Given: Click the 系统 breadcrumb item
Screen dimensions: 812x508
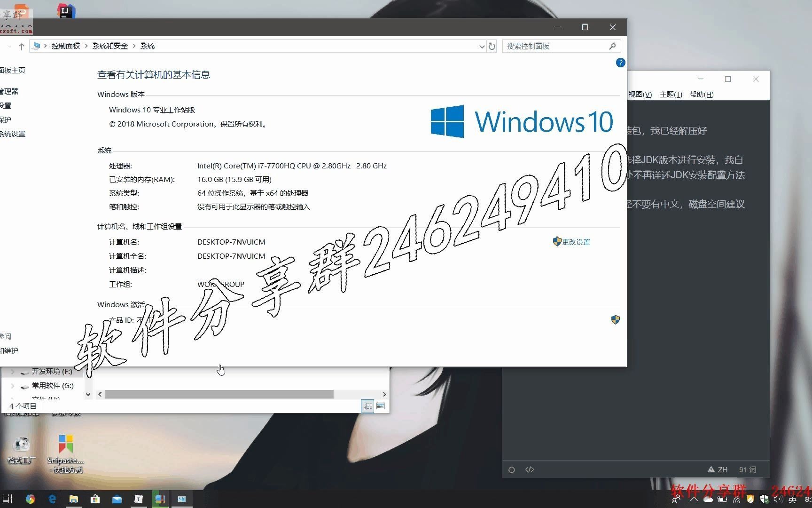Looking at the screenshot, I should (x=148, y=46).
